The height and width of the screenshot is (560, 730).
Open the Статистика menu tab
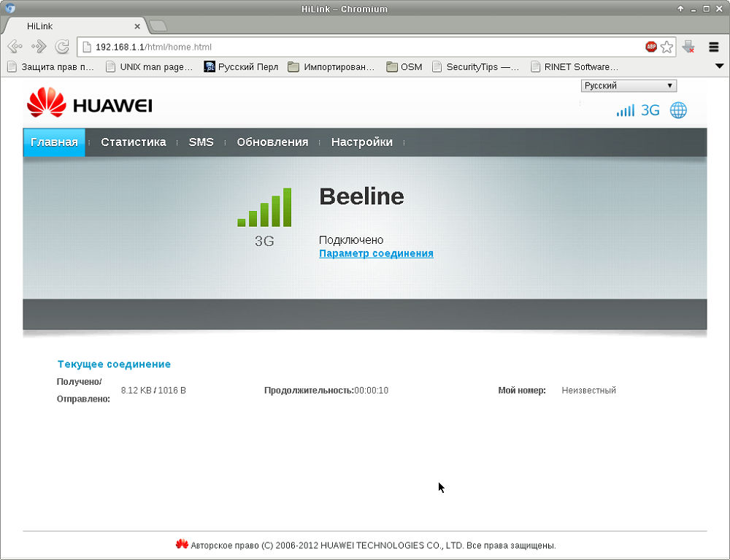pyautogui.click(x=133, y=142)
